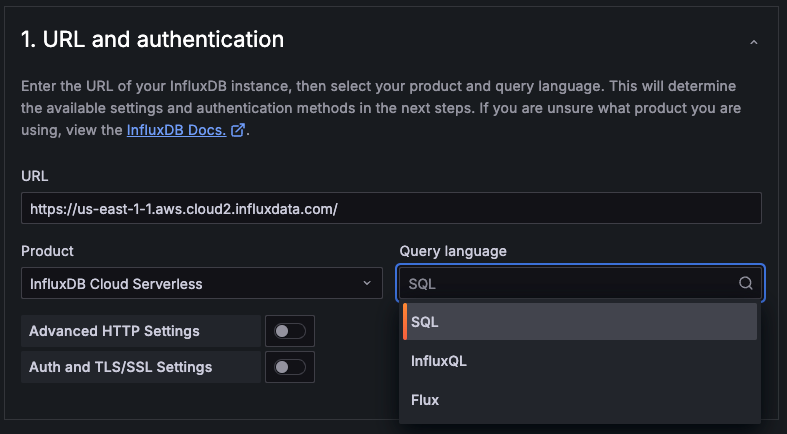Viewport: 787px width, 434px height.
Task: Click the Query language field label
Action: 453,251
